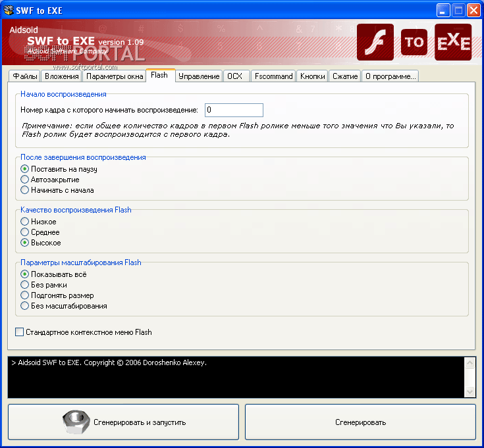Screen dimensions: 484x448
Task: Minimize the SWF to EXE window
Action: [443, 11]
